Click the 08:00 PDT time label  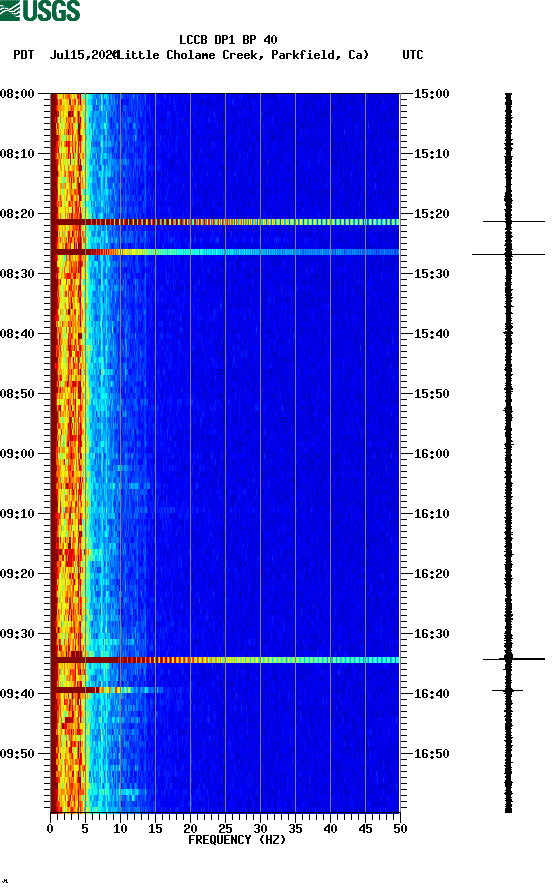pyautogui.click(x=18, y=94)
